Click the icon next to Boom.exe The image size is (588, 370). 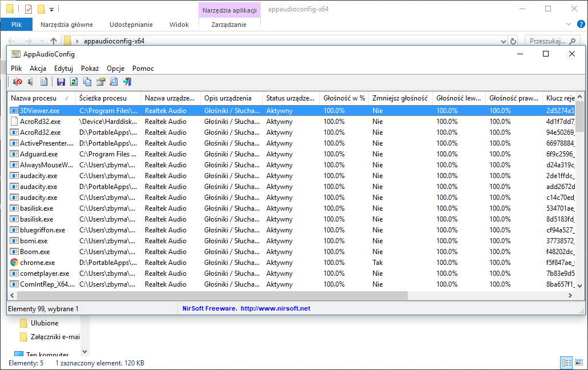(14, 252)
